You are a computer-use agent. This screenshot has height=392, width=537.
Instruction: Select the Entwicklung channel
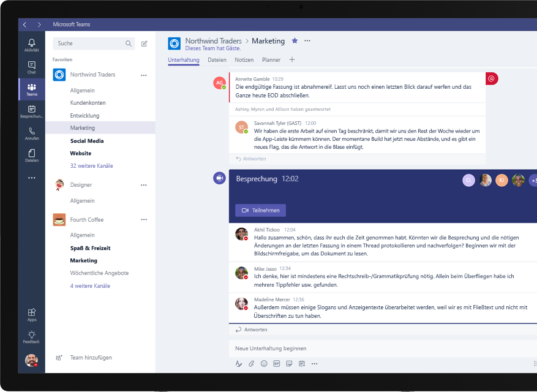(x=84, y=116)
